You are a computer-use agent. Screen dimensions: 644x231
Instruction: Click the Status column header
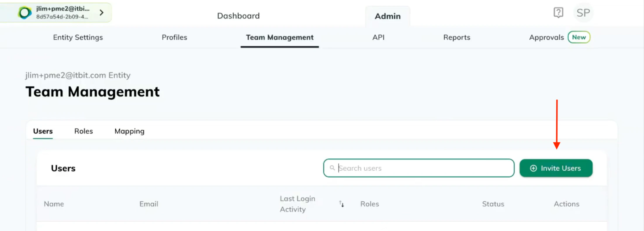pyautogui.click(x=493, y=204)
